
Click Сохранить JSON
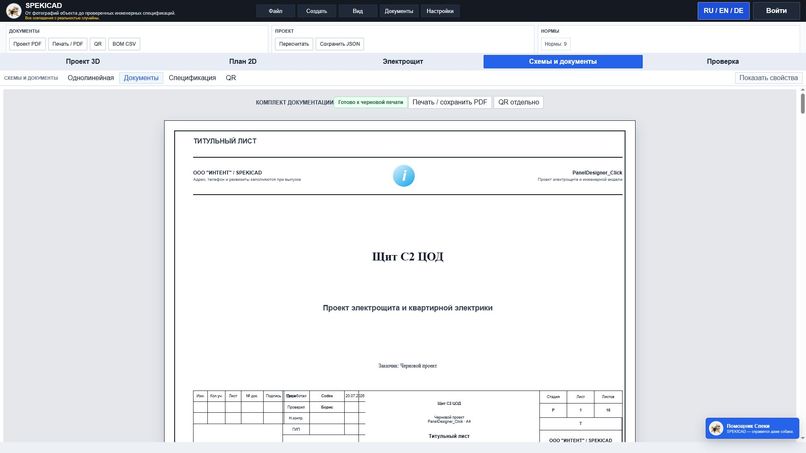click(340, 44)
